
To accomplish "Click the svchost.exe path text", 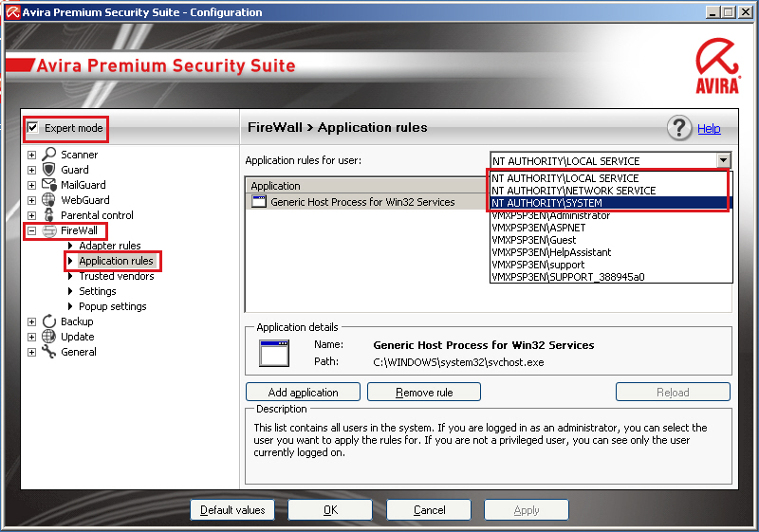I will pos(458,362).
